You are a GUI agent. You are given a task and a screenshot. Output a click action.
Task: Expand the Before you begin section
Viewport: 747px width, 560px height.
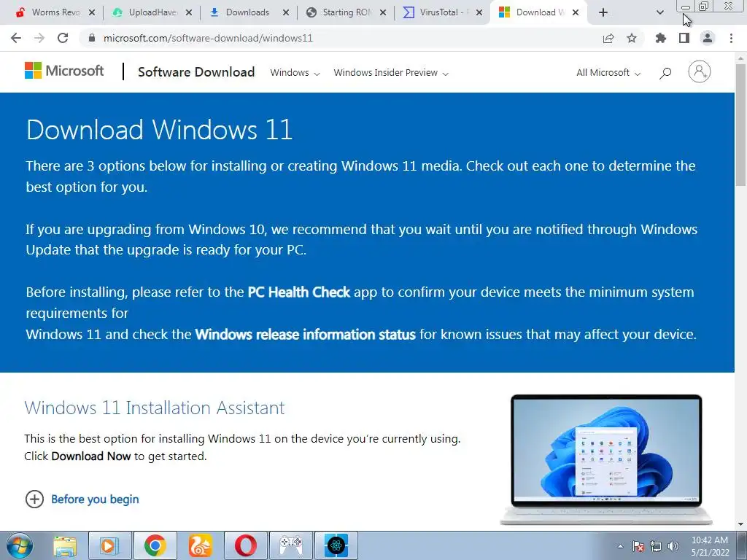(82, 499)
